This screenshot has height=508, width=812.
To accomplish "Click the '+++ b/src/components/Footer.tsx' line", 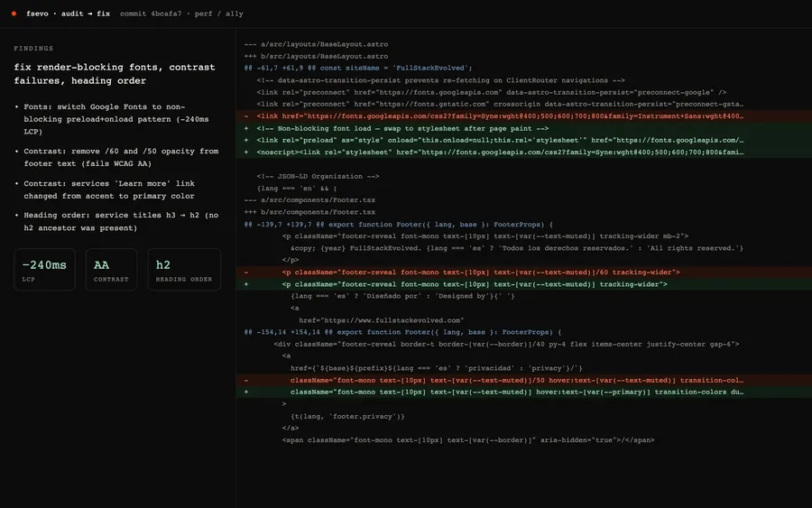I will click(x=309, y=212).
